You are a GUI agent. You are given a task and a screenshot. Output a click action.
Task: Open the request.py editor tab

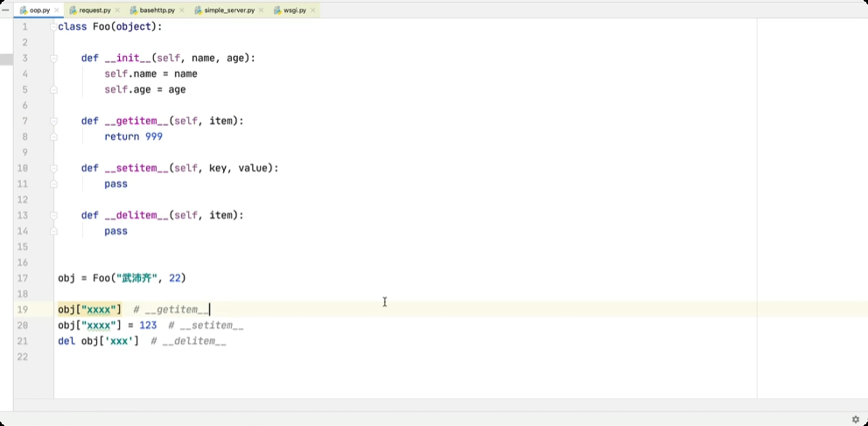pos(94,10)
